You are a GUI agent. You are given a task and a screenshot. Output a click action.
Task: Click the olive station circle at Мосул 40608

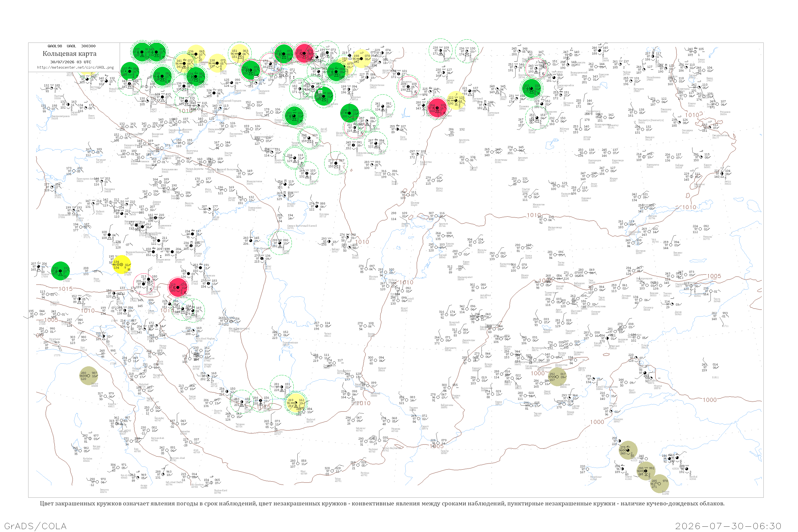click(89, 376)
